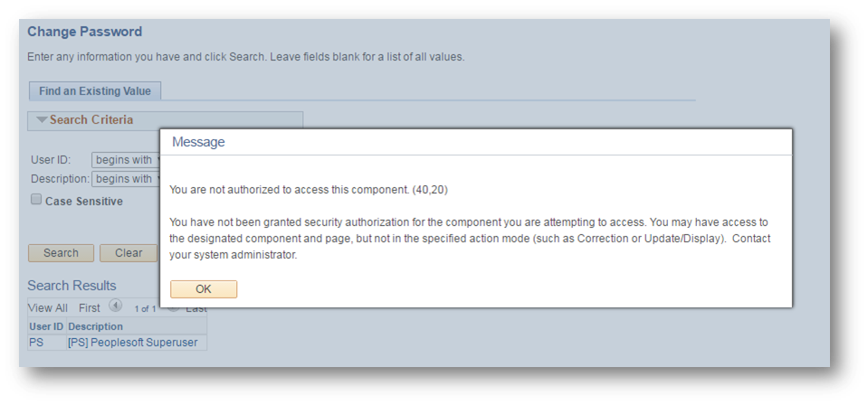Click the Search Criteria section heading
Image resolution: width=868 pixels, height=405 pixels.
91,120
